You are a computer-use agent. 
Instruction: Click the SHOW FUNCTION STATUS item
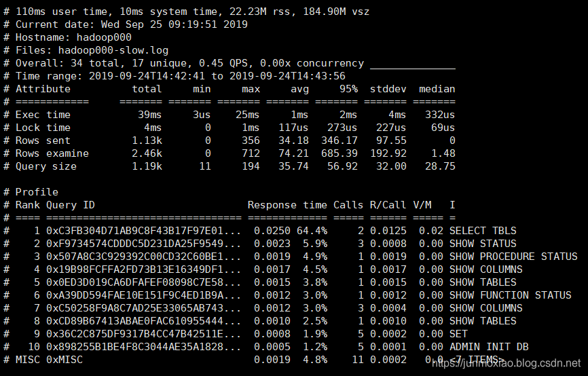click(x=511, y=295)
